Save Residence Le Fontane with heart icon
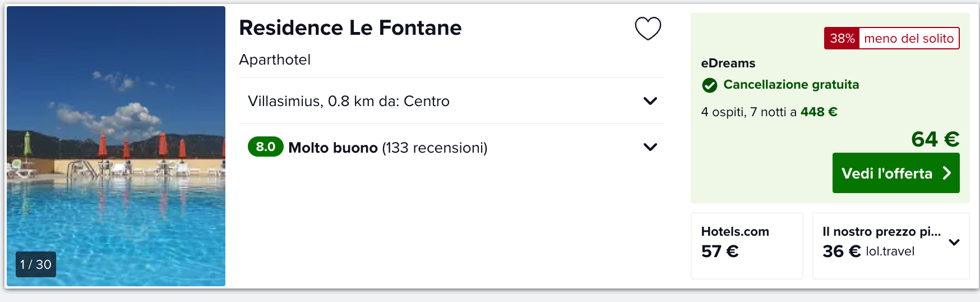980x302 pixels. click(648, 28)
